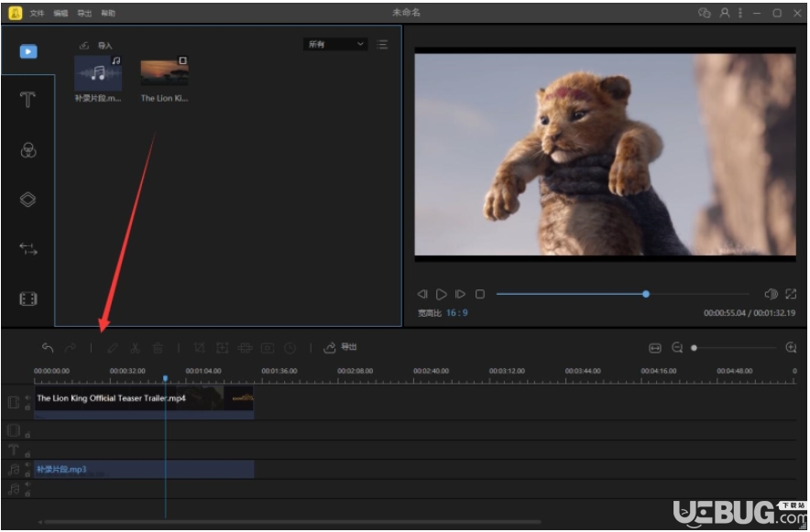Open the Transitions tab in sidebar
Image resolution: width=810 pixels, height=532 pixels.
point(27,249)
